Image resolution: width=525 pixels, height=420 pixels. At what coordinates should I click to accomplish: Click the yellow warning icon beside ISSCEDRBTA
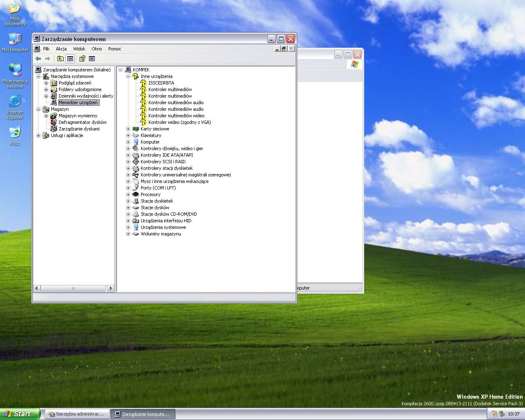(144, 83)
